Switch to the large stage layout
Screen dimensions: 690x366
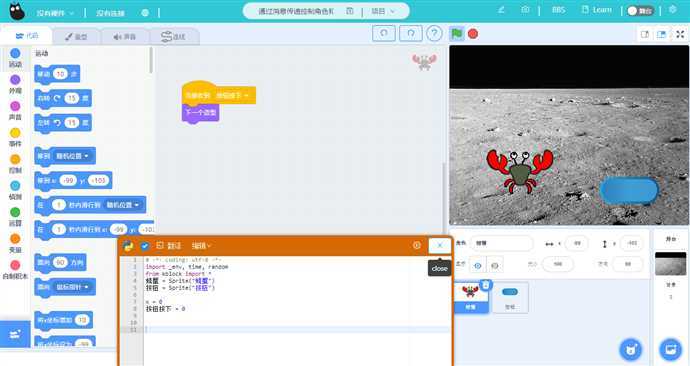tap(661, 34)
